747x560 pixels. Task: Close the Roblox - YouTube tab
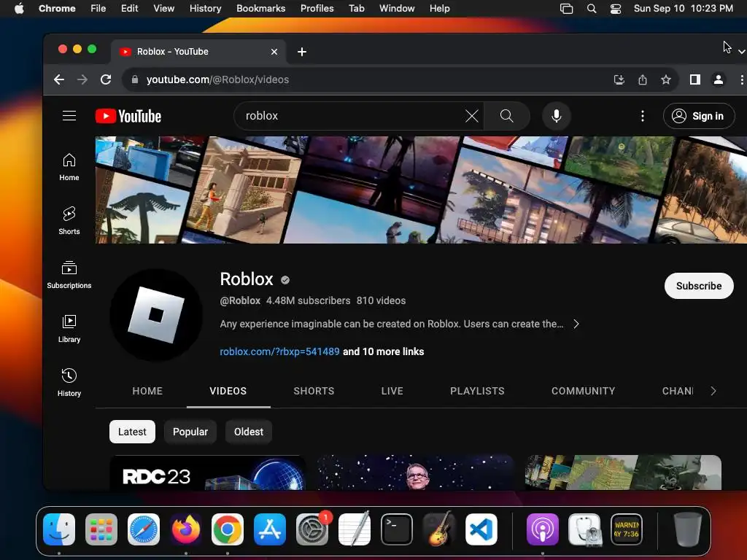click(x=274, y=52)
